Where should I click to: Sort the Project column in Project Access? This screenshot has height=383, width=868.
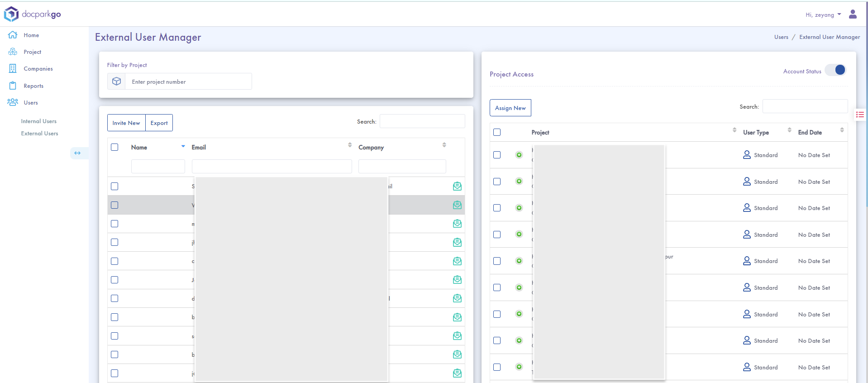click(734, 130)
